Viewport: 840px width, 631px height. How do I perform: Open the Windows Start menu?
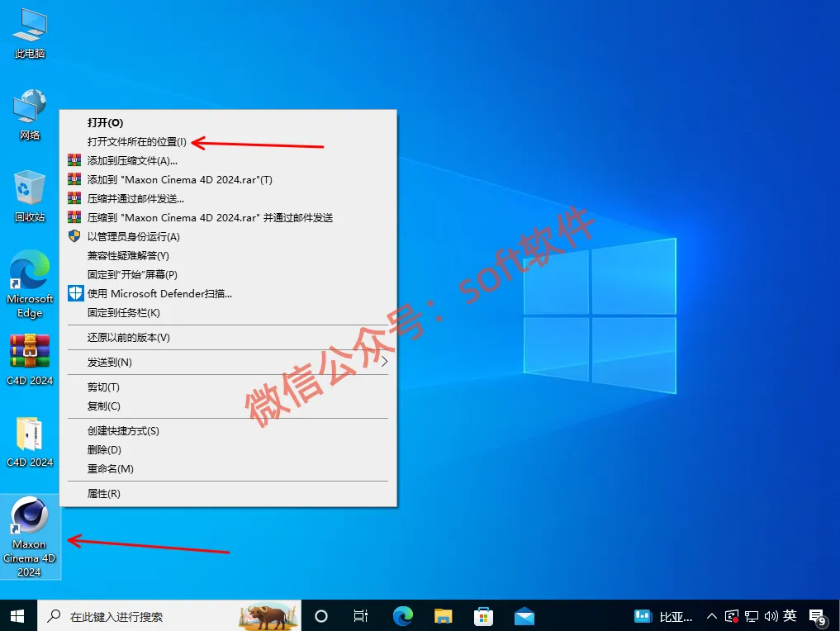pos(17,616)
